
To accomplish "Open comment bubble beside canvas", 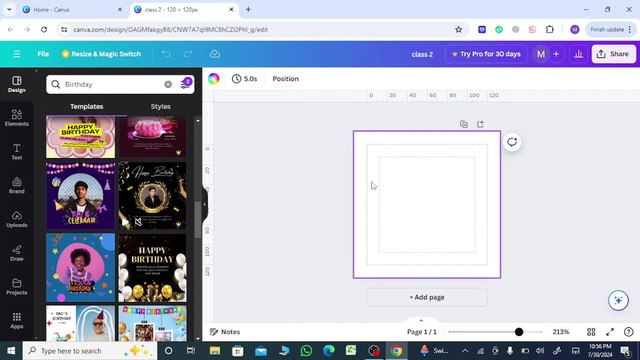I will coord(512,142).
